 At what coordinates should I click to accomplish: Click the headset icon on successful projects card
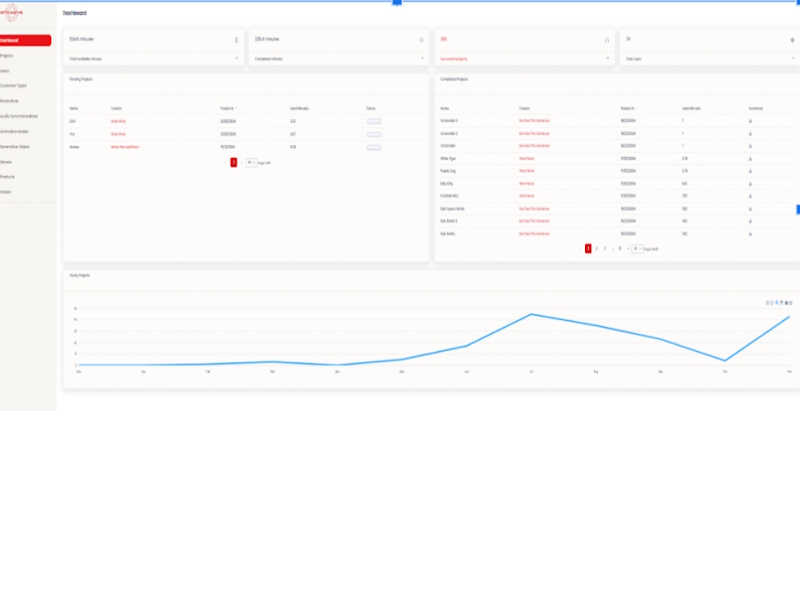607,40
